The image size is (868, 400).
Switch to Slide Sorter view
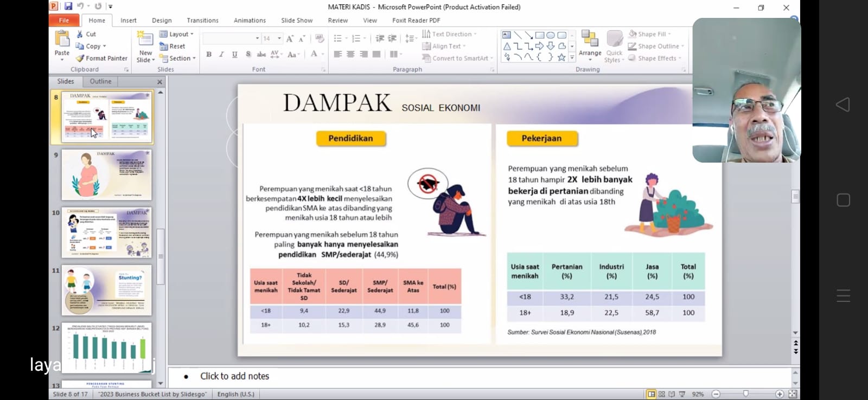(x=662, y=394)
